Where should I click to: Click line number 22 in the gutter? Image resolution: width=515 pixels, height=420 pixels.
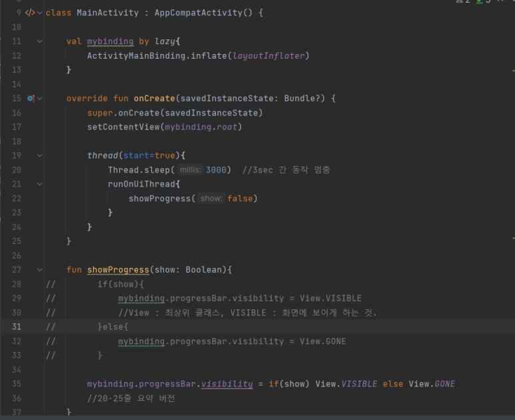(17, 199)
